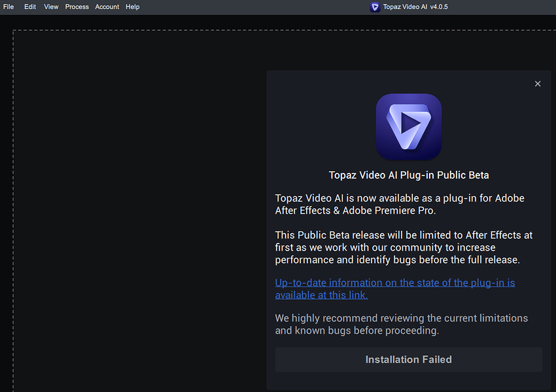The image size is (556, 392).
Task: Open the Edit menu
Action: [x=30, y=7]
